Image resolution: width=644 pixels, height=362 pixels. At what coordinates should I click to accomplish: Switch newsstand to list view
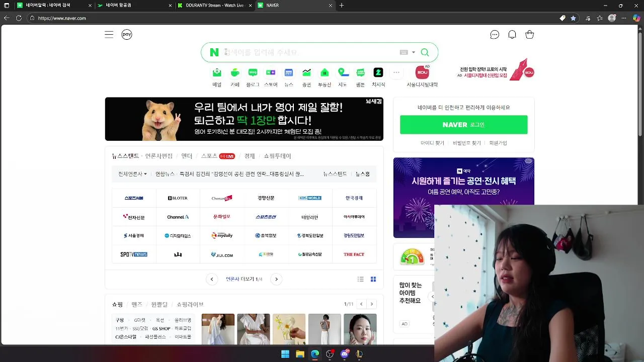coord(360,279)
